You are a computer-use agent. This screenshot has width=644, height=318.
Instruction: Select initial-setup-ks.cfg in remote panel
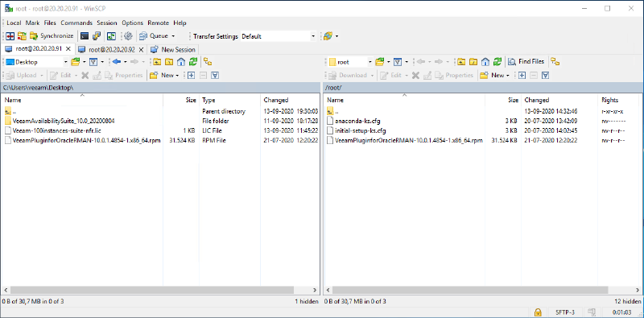point(357,130)
